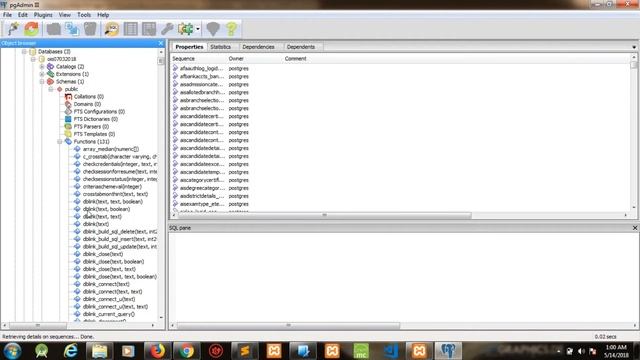This screenshot has width=640, height=360.
Task: Open the properties tab overflow dropdown arrow
Action: (634, 47)
